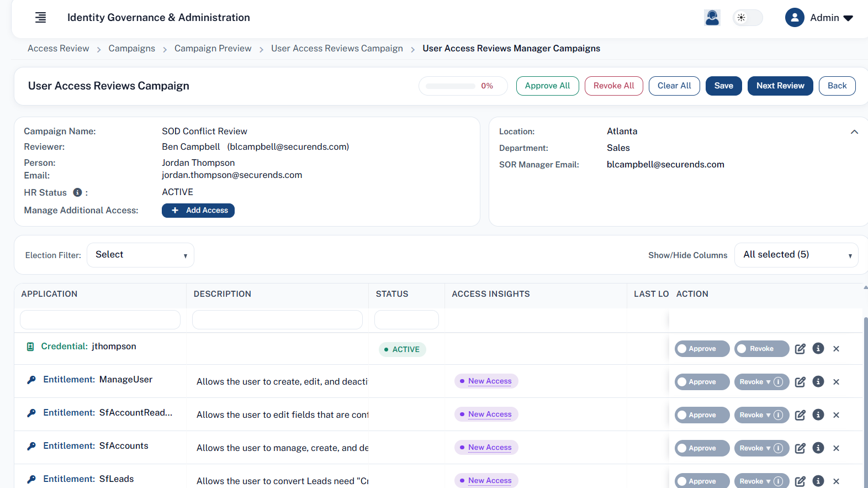The width and height of the screenshot is (868, 488).
Task: Click the table vertical scrollbar
Action: [865, 402]
